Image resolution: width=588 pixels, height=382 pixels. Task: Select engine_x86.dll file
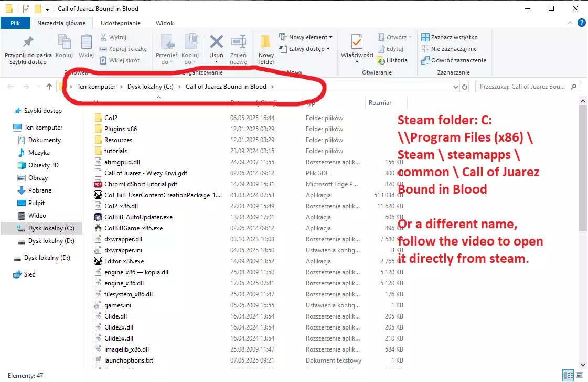pos(119,283)
